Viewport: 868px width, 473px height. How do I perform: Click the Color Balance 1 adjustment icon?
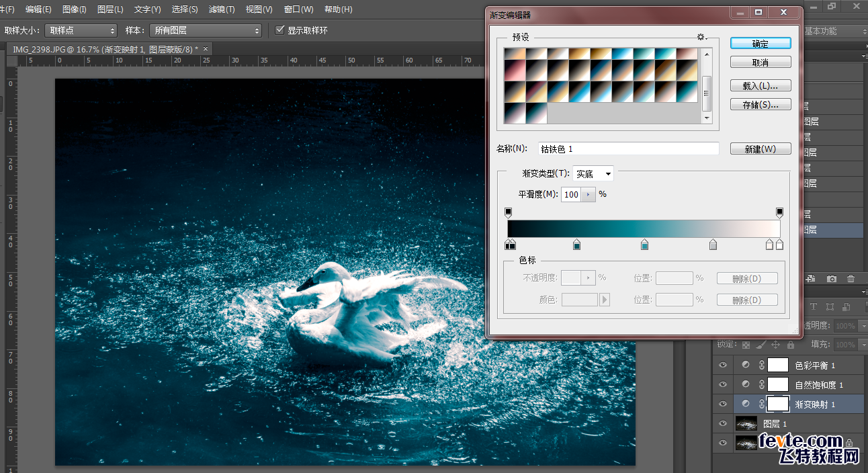tap(745, 365)
